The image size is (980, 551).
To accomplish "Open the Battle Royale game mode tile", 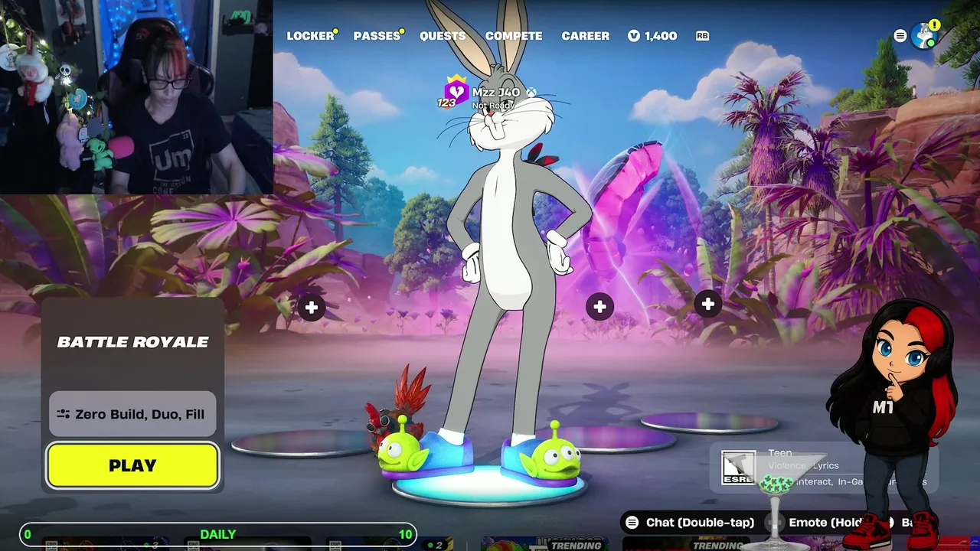I will [x=132, y=342].
